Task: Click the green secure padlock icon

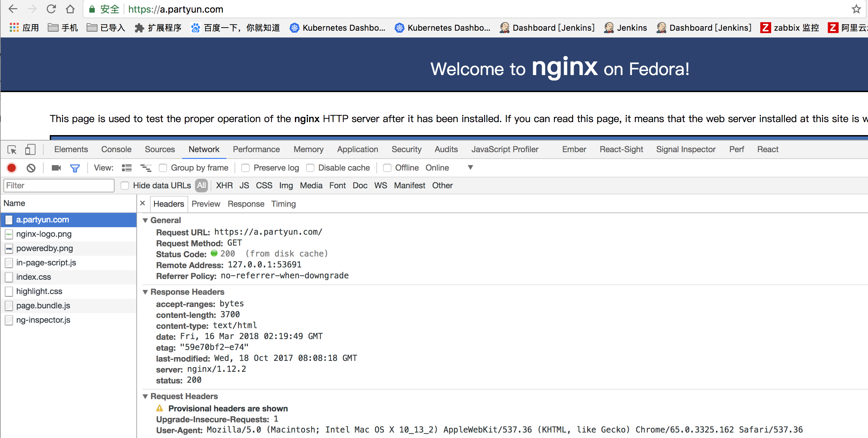Action: (x=92, y=9)
